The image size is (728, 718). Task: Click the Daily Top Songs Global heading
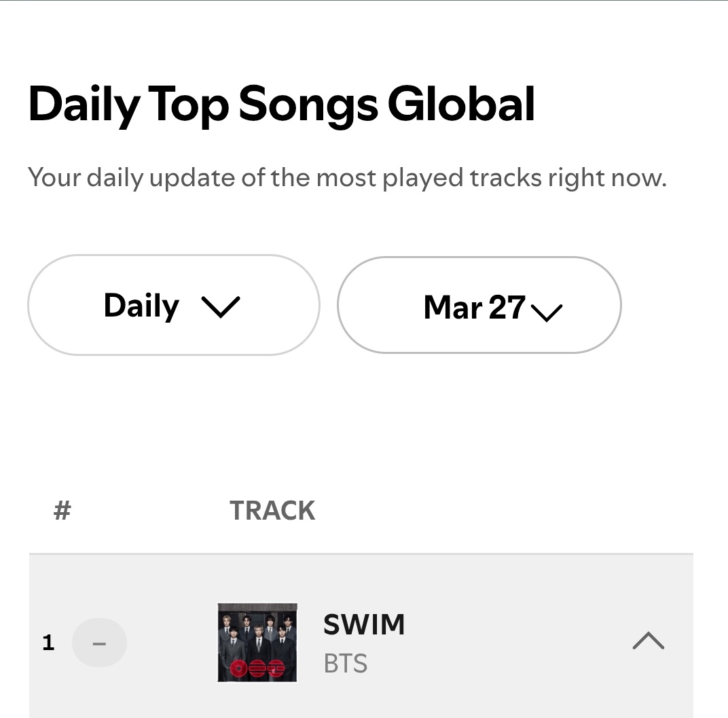tap(281, 105)
